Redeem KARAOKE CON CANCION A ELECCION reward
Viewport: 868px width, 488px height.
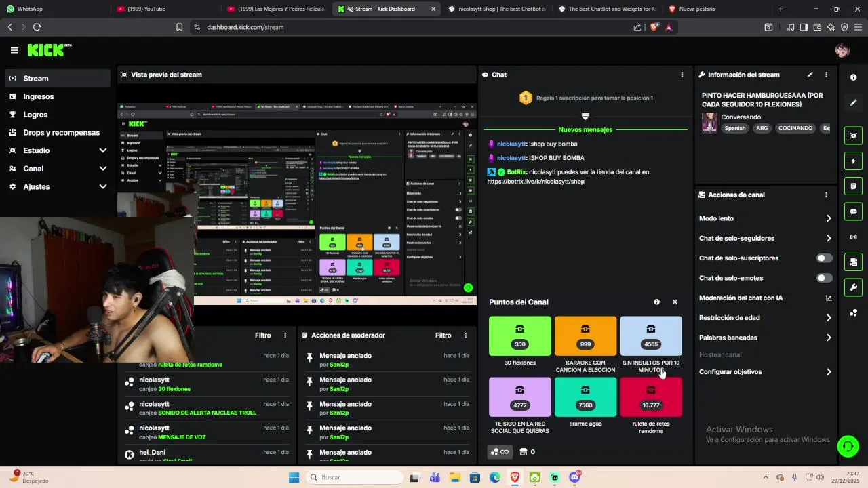click(585, 345)
